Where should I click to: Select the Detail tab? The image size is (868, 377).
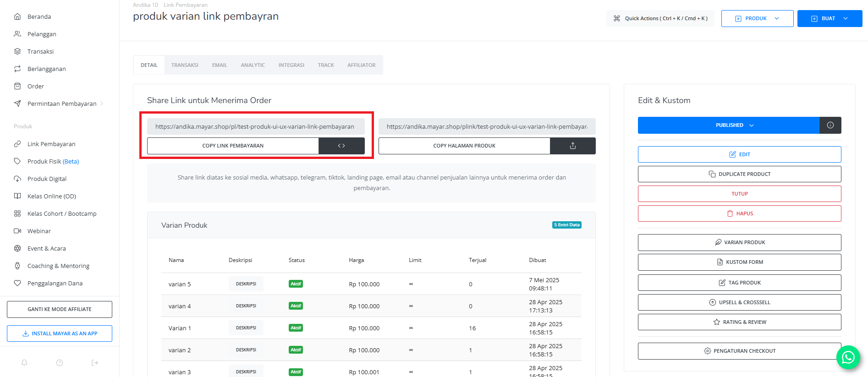[x=149, y=65]
